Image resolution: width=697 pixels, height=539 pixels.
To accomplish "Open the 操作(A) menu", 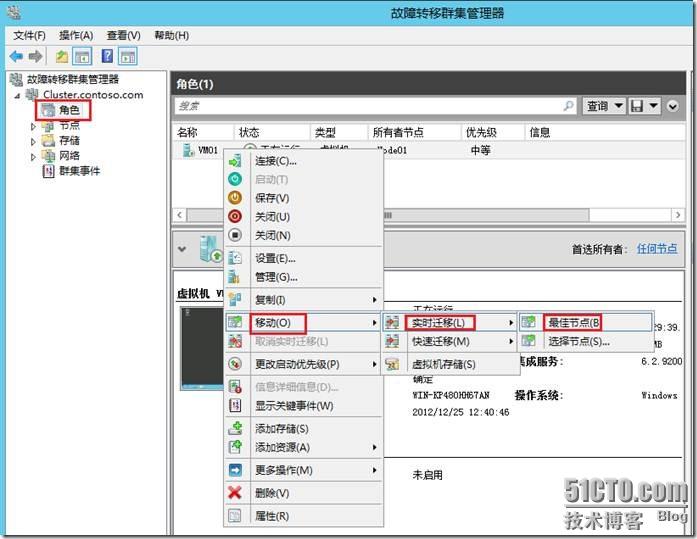I will click(x=76, y=35).
